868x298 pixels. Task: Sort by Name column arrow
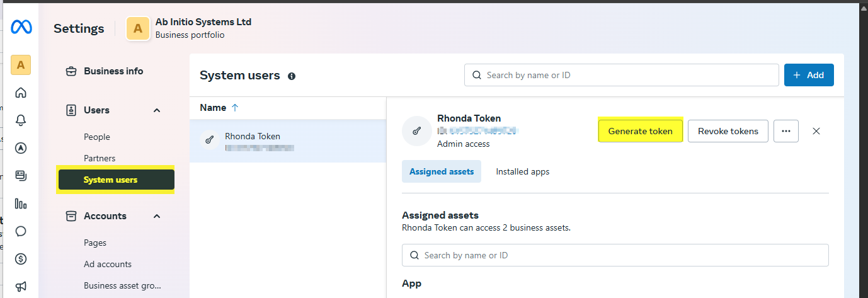[235, 108]
